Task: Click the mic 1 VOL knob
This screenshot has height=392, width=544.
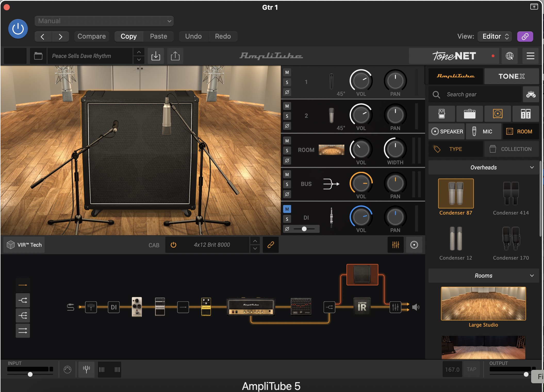Action: point(361,81)
